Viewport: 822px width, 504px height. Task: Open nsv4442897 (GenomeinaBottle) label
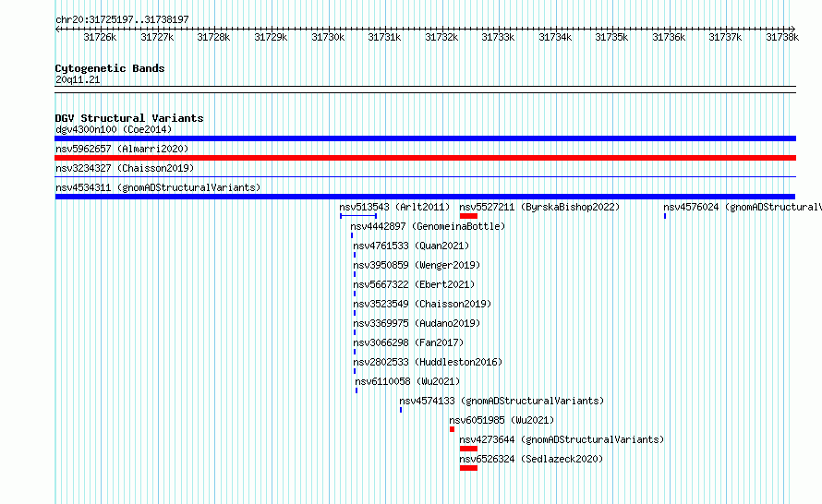(x=428, y=226)
